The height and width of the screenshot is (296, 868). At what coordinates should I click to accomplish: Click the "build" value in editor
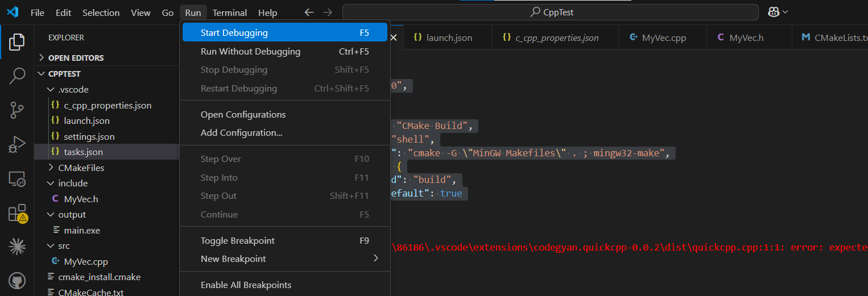(x=432, y=180)
